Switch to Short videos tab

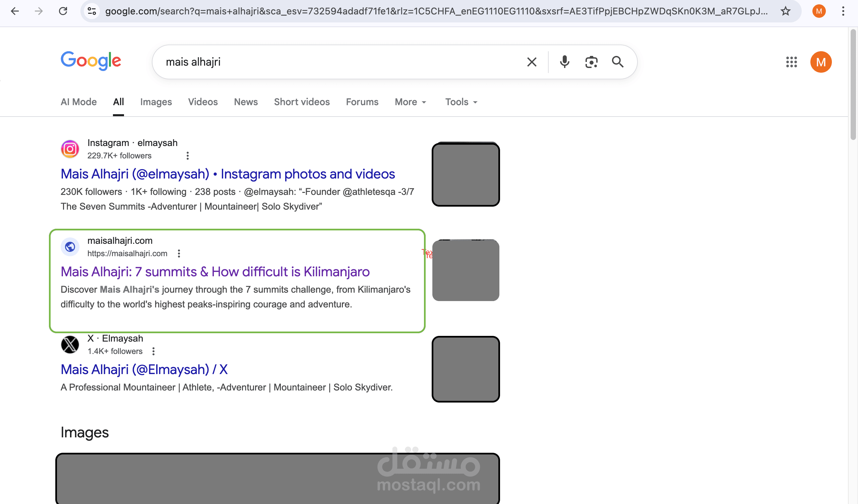(x=302, y=102)
